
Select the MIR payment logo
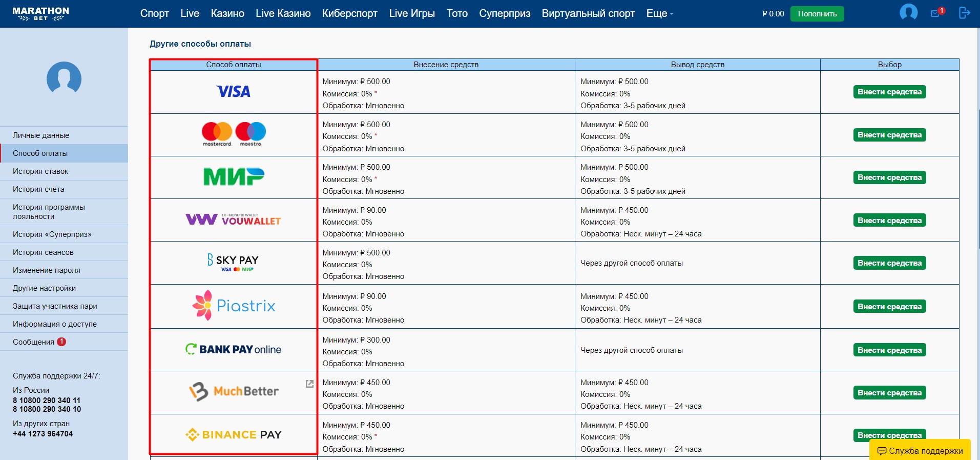[x=234, y=177]
